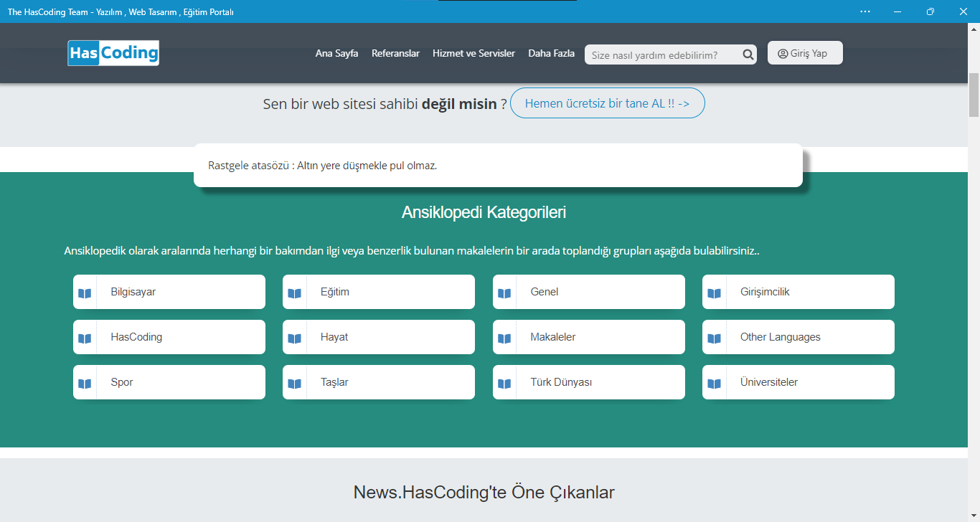Open the Referanslar menu item
This screenshot has height=522, width=980.
(395, 53)
